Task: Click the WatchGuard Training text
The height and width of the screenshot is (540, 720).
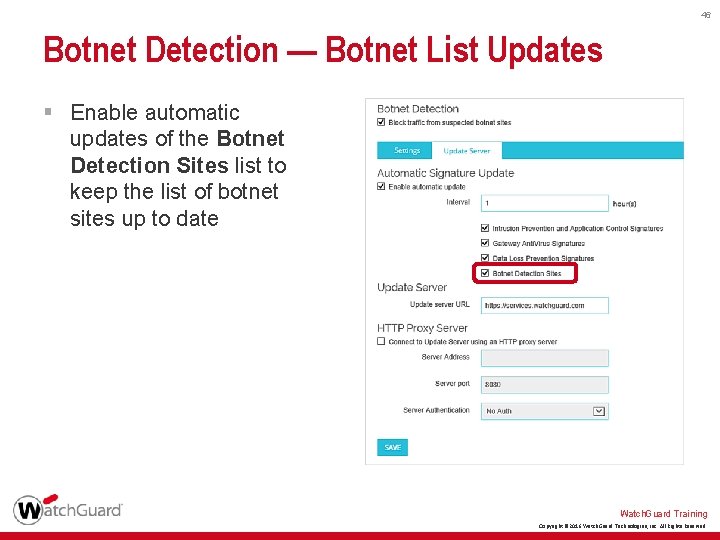Action: 664,514
